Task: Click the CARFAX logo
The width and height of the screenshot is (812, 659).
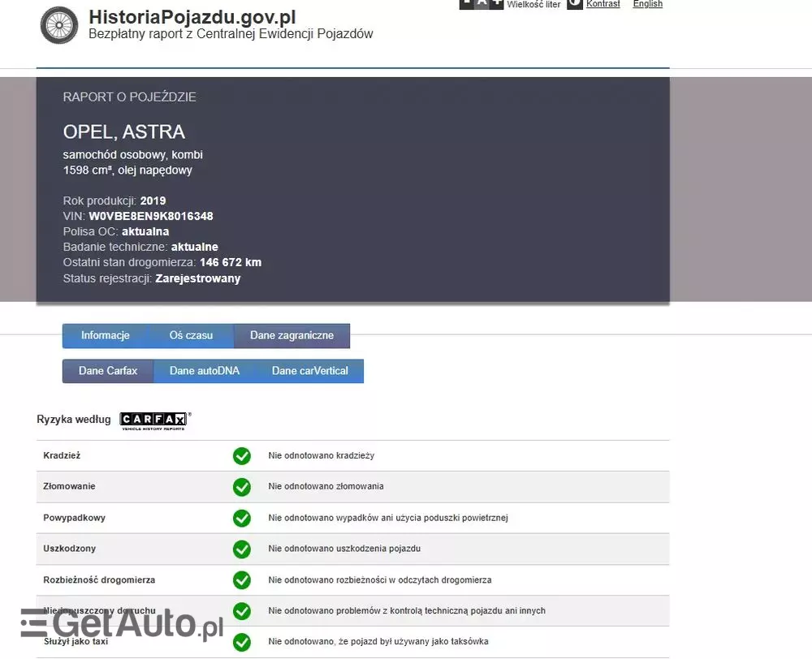Action: pos(153,420)
